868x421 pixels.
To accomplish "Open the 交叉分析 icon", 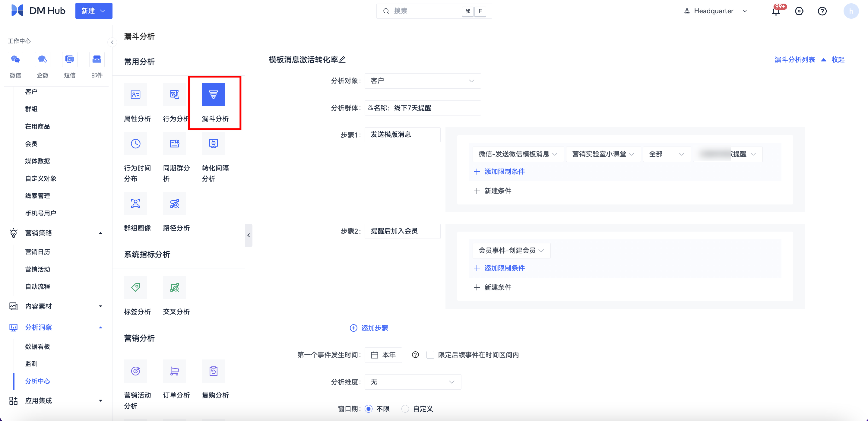I will [175, 287].
